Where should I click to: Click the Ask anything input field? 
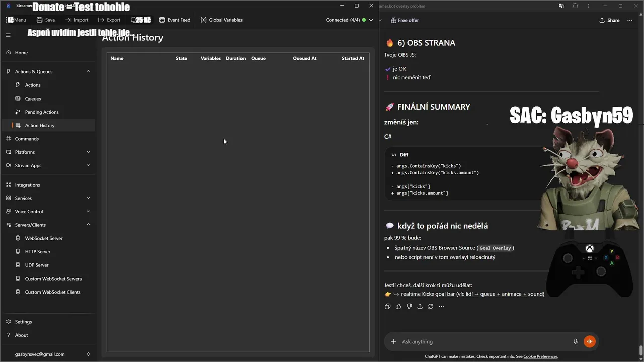(x=483, y=342)
